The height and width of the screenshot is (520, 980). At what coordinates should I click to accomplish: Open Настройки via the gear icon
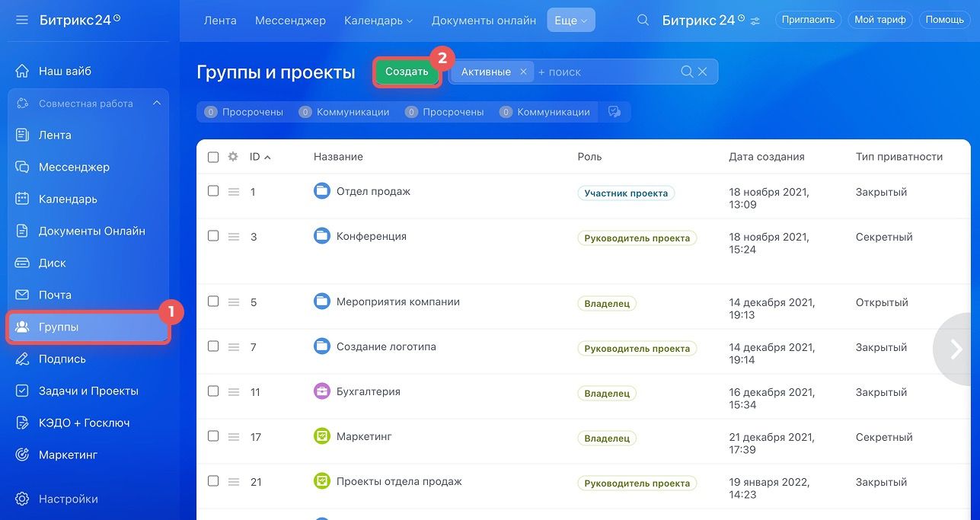click(69, 499)
